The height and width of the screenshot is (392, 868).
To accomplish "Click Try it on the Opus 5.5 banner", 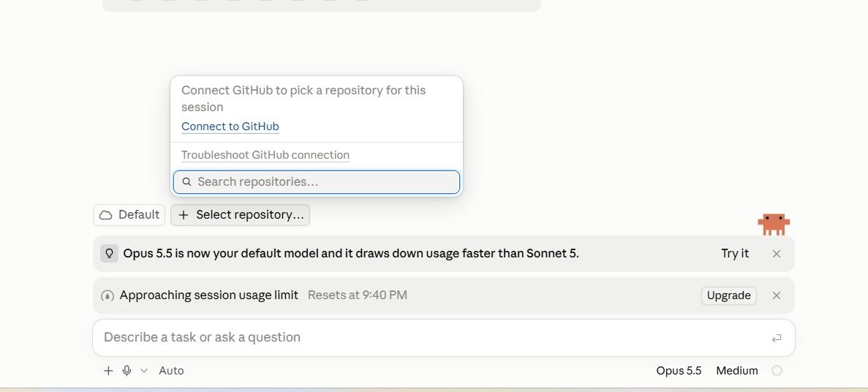I will click(735, 254).
